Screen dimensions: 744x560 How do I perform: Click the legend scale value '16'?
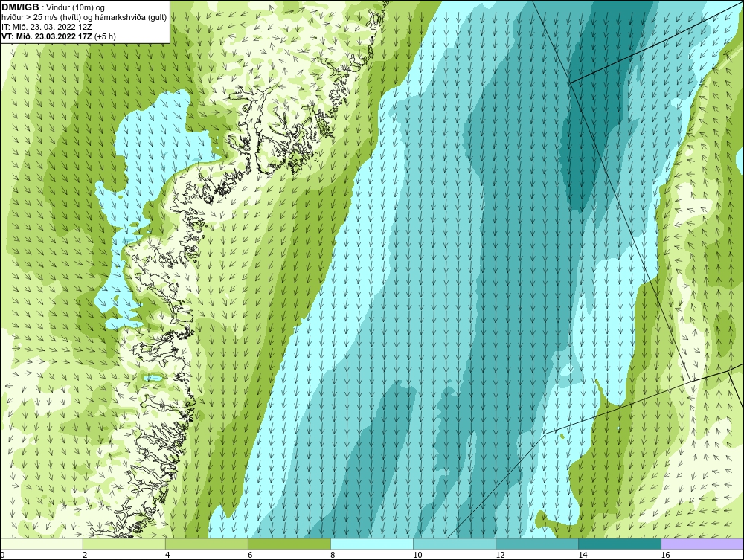pos(665,555)
